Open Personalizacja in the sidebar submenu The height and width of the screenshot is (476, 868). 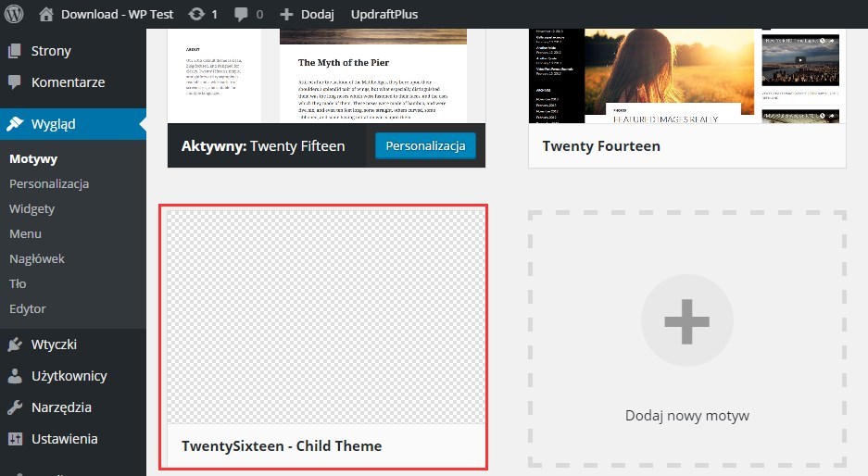tap(49, 183)
